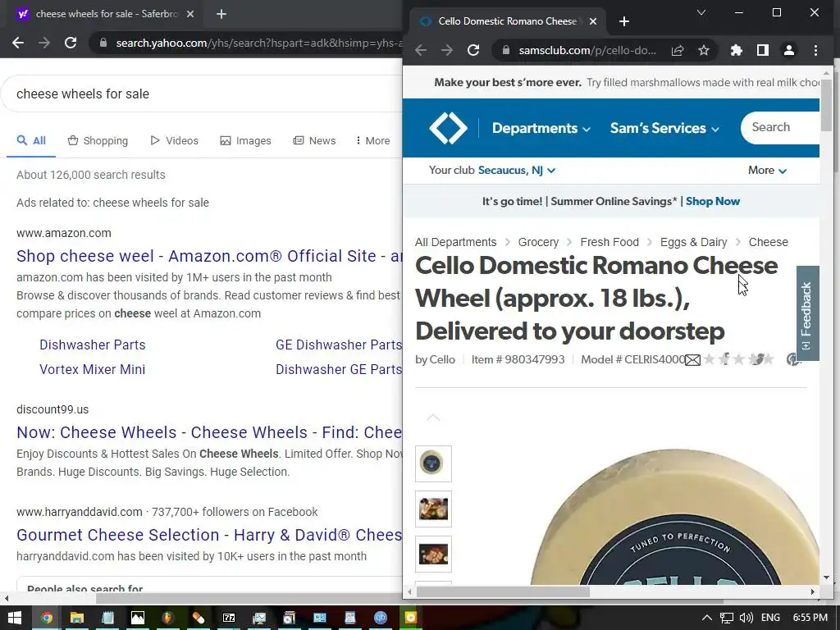Click the Sam's Club diamond logo
Viewport: 840px width, 630px height.
(448, 128)
